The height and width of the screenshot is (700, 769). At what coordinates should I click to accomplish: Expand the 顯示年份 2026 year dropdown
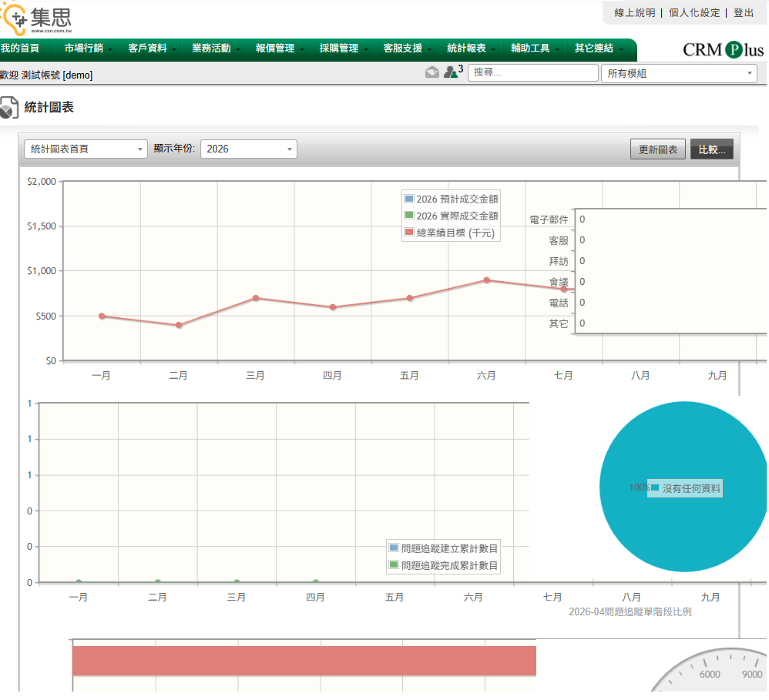click(248, 149)
